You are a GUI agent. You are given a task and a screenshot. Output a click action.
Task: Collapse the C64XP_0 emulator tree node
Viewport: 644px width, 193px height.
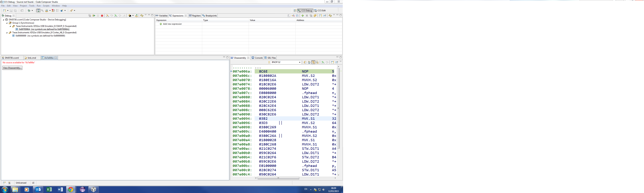tap(10, 26)
